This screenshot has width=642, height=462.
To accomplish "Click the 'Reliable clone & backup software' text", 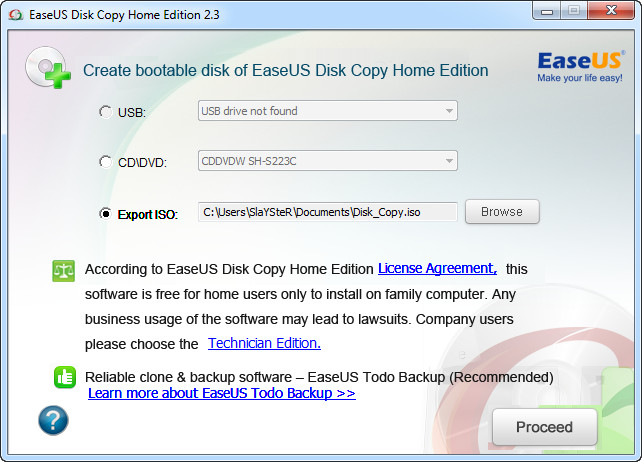I will 188,377.
